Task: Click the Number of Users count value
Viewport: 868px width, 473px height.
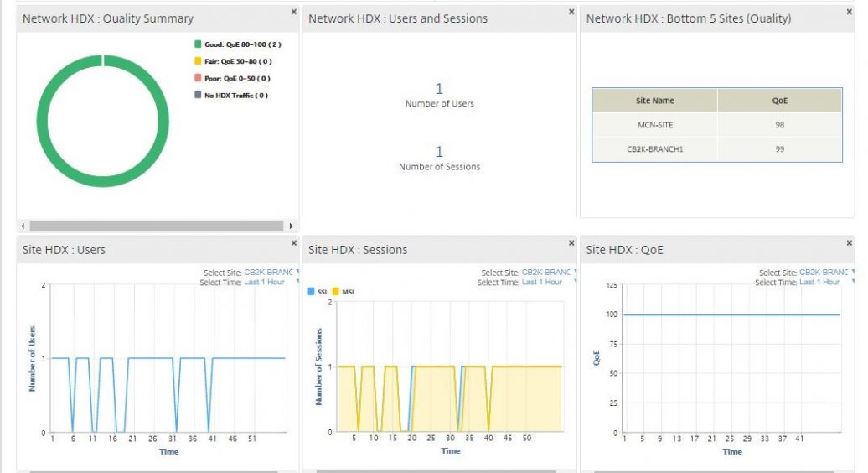Action: click(439, 89)
